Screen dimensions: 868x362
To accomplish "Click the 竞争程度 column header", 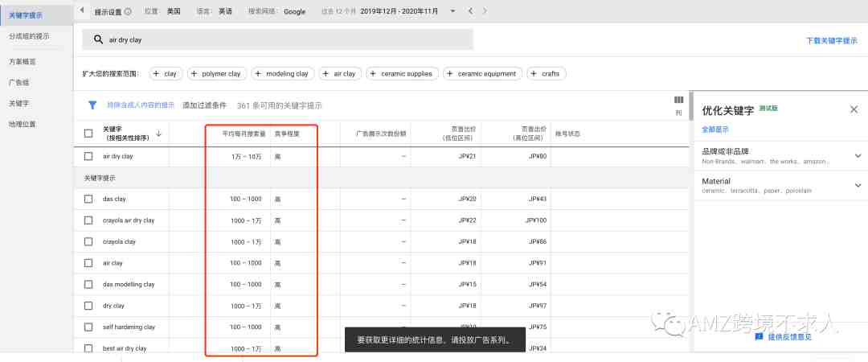I will pyautogui.click(x=285, y=134).
